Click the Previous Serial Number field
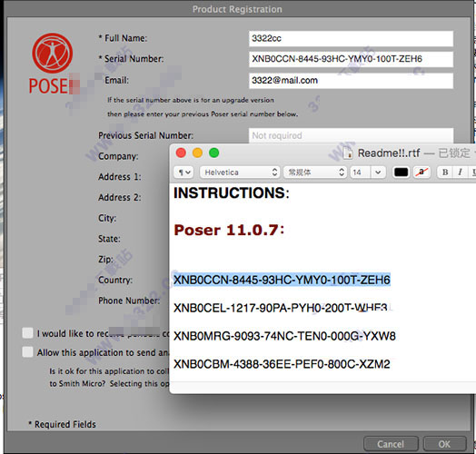Screen dimensions: 476x454 click(351, 135)
